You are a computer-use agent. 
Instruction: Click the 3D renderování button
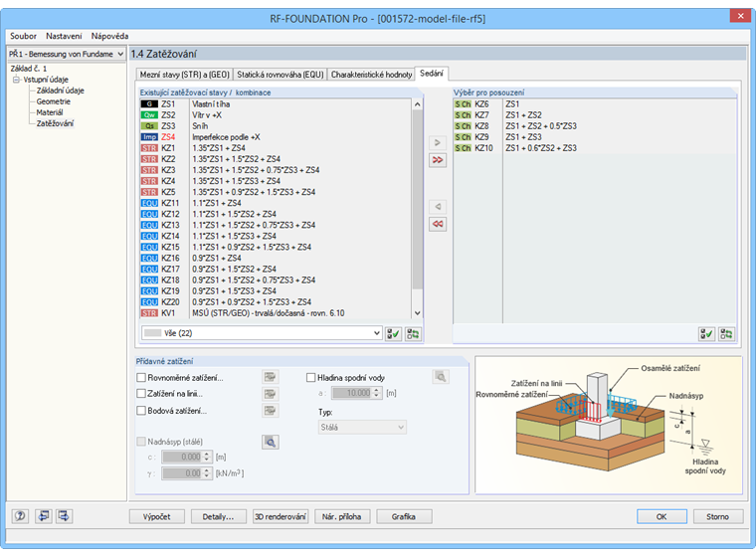pos(281,516)
